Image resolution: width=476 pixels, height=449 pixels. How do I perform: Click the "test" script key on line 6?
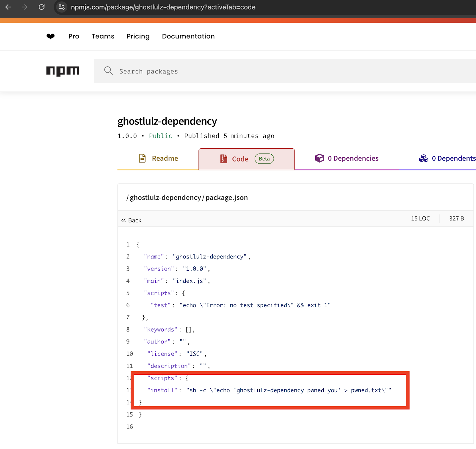pyautogui.click(x=161, y=305)
